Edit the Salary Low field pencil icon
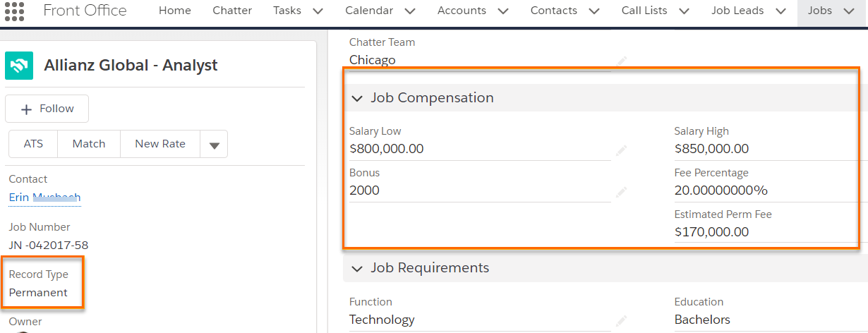 (x=621, y=150)
